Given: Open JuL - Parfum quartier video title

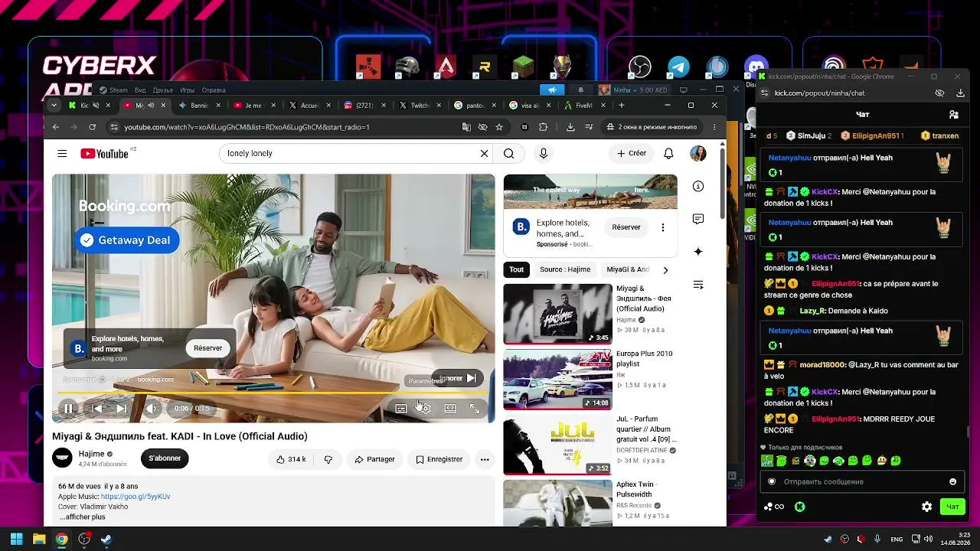Looking at the screenshot, I should (645, 430).
